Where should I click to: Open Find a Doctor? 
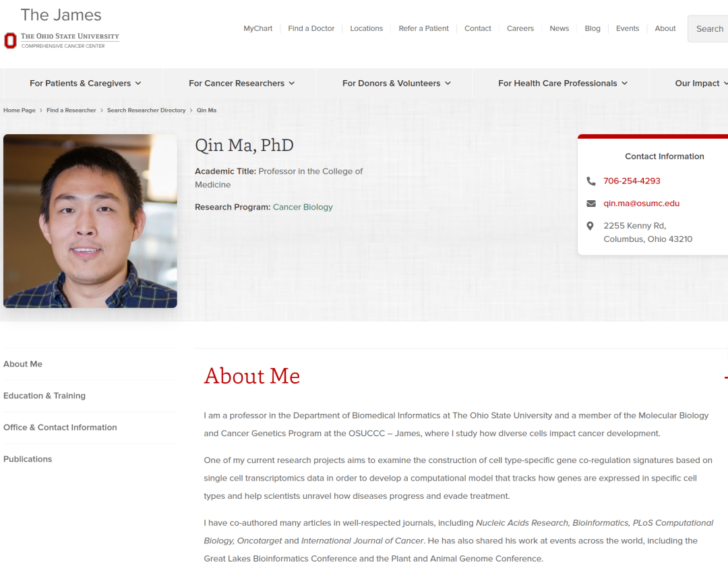click(x=311, y=28)
